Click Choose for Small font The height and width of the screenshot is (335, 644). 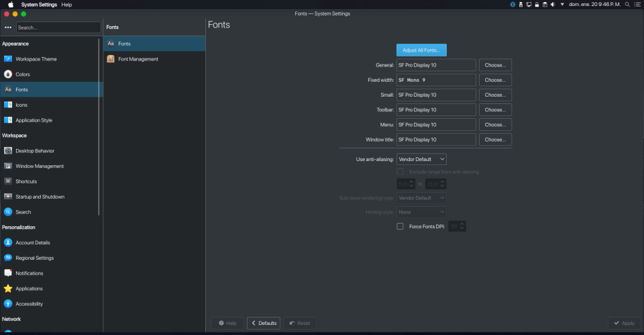495,95
